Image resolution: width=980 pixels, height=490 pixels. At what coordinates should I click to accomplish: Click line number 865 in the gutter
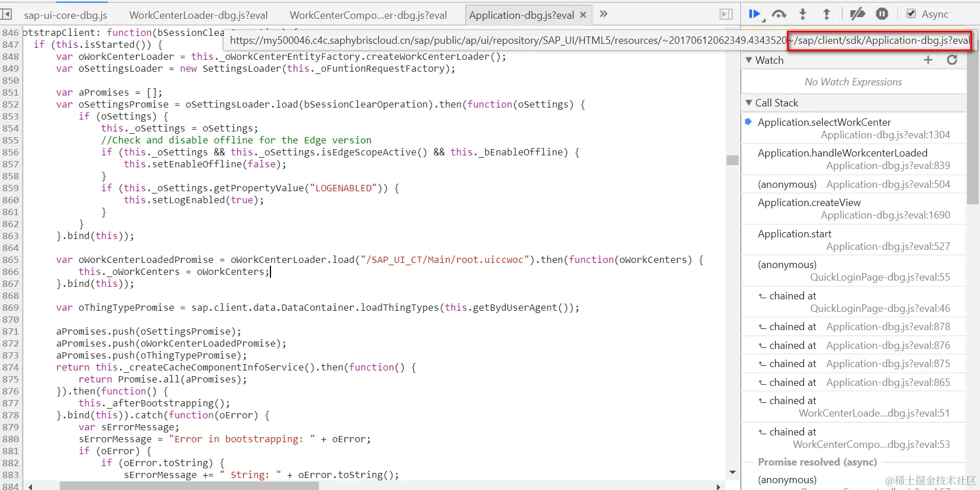point(10,260)
